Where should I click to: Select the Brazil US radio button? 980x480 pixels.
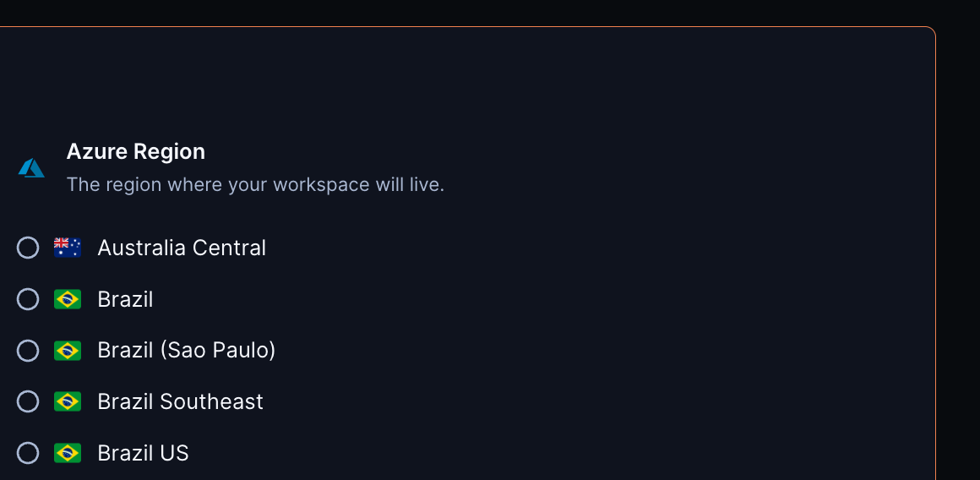(28, 453)
